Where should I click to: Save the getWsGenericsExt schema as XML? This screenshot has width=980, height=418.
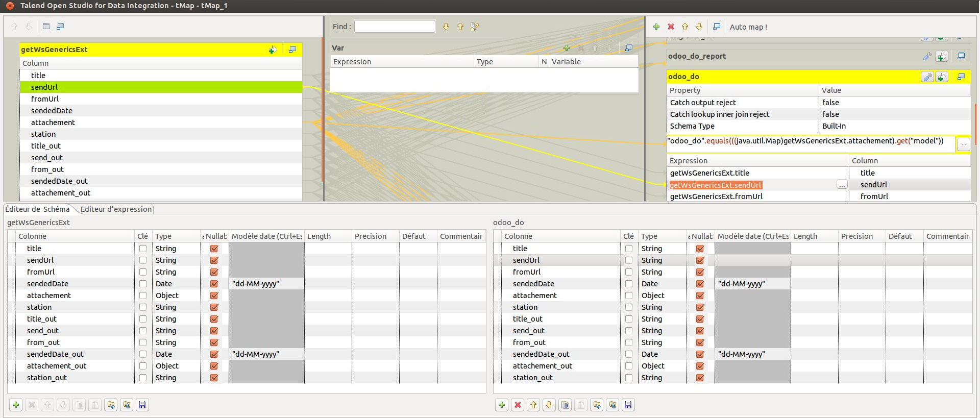click(142, 405)
